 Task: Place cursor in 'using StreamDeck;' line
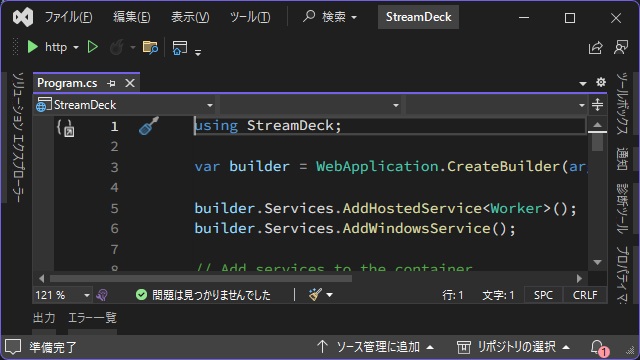click(268, 125)
